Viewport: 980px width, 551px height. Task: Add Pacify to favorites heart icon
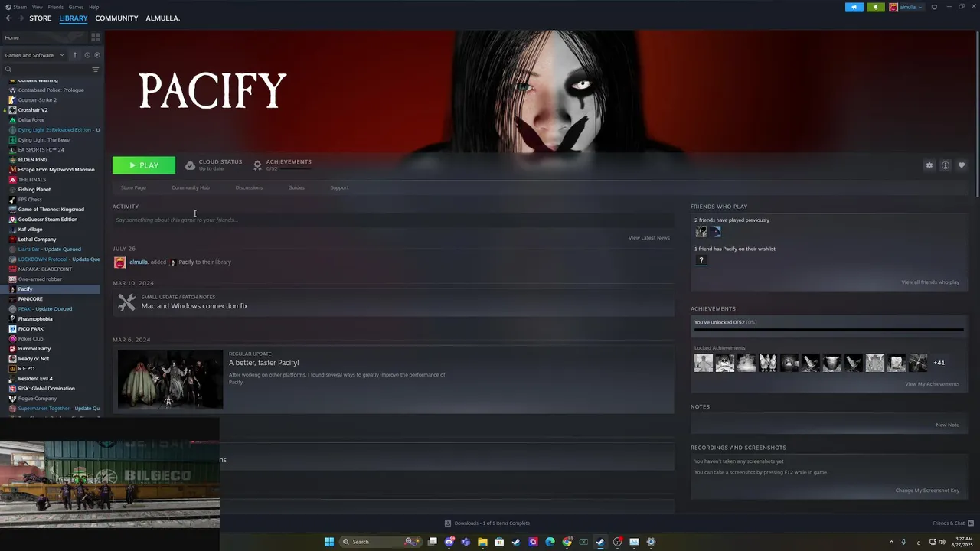(962, 165)
